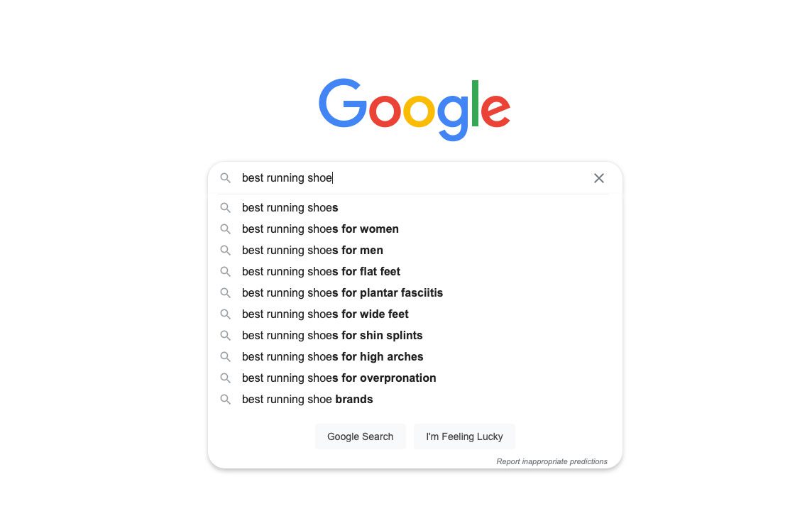Select the suggestion "best running shoes"
This screenshot has height=511, width=812.
click(x=290, y=207)
